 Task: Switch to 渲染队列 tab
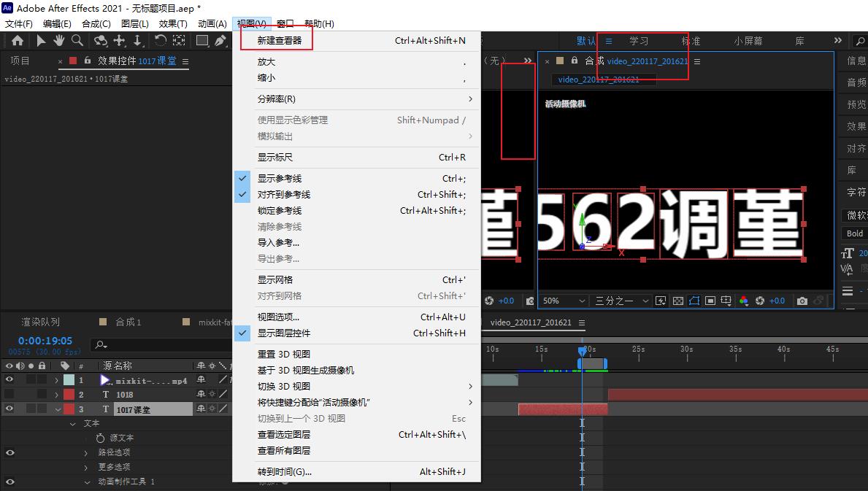(40, 322)
